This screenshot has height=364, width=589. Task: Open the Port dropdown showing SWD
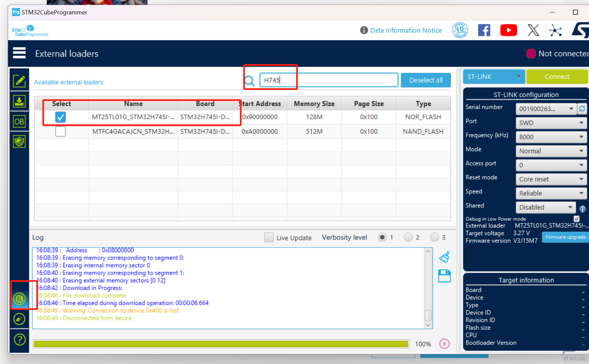tap(551, 123)
